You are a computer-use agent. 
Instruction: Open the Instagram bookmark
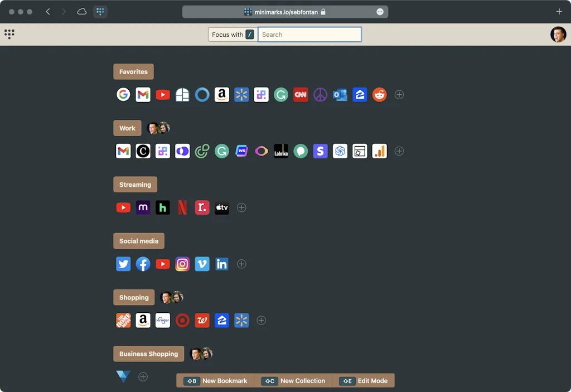182,264
